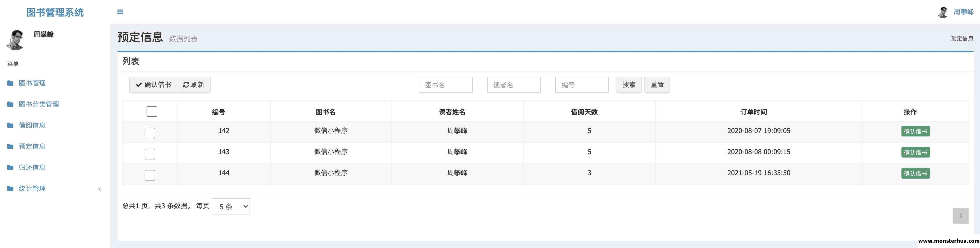Viewport: 980px width, 248px height.
Task: Click order time 2020-08-08 00:09:15
Action: [x=758, y=152]
